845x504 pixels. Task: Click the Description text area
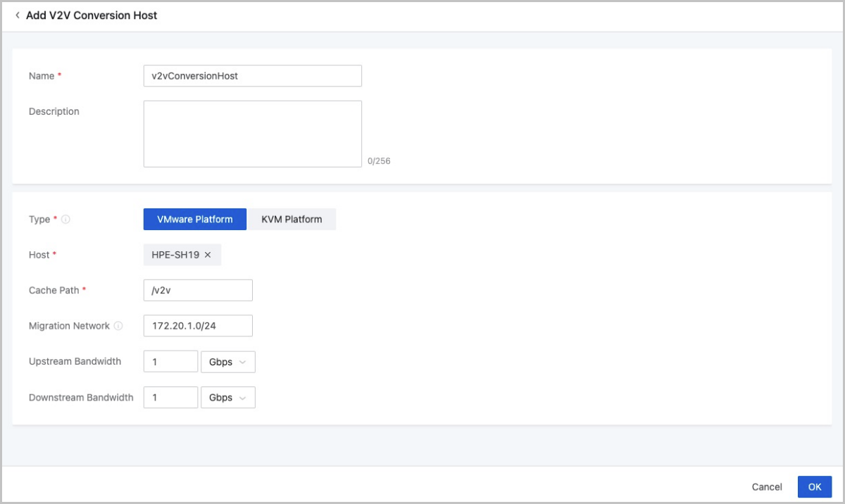click(x=252, y=134)
